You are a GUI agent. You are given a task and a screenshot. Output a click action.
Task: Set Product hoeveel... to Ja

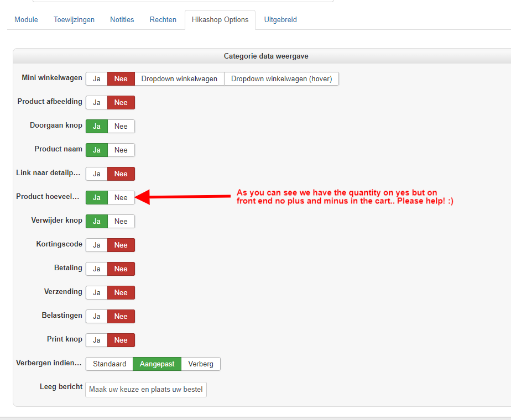(x=97, y=198)
